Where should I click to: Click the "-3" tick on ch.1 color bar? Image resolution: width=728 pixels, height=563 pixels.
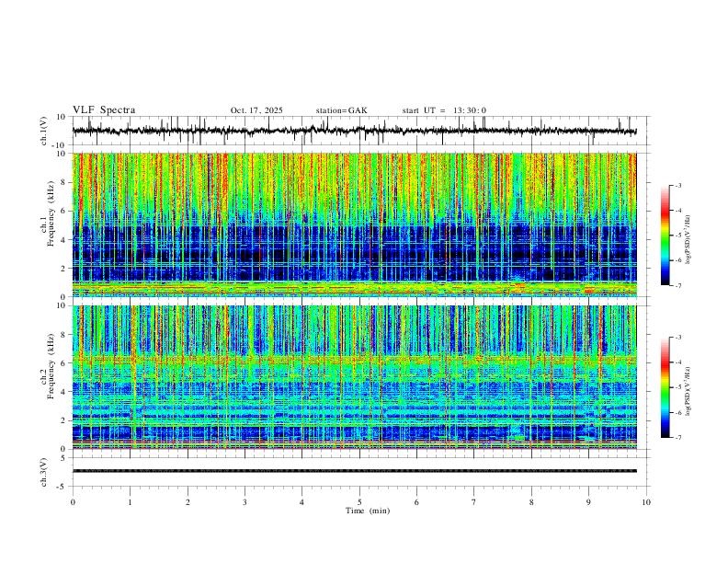pyautogui.click(x=677, y=185)
